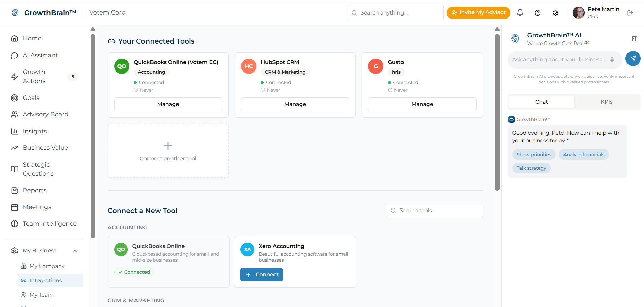Navigate to Growth Actions in sidebar
Screen dimensions: 644x307
(x=34, y=76)
